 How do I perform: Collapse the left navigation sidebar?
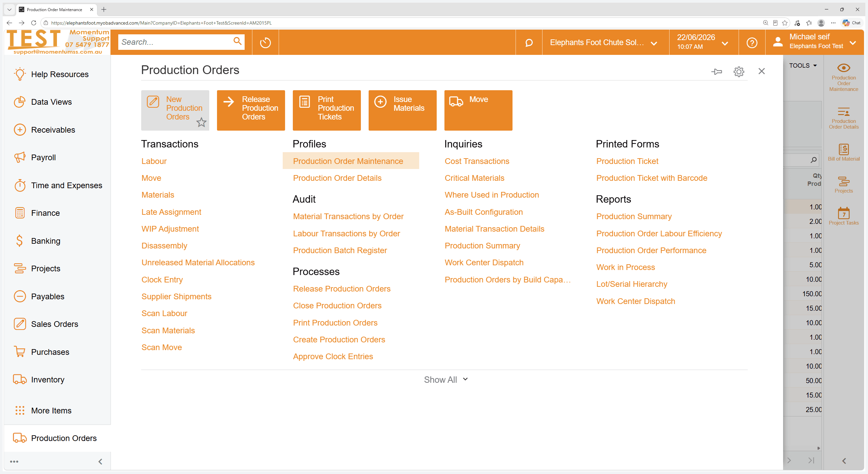(100, 462)
